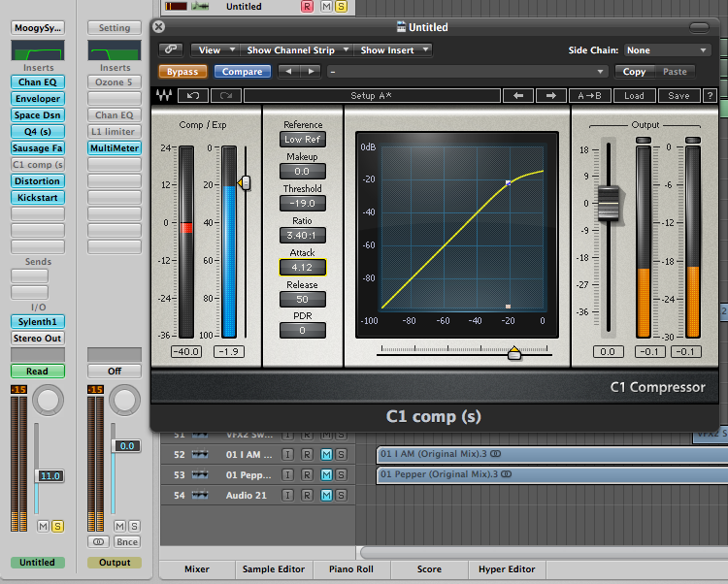Open the Side Chain None dropdown
Image resolution: width=728 pixels, height=584 pixels.
[667, 50]
